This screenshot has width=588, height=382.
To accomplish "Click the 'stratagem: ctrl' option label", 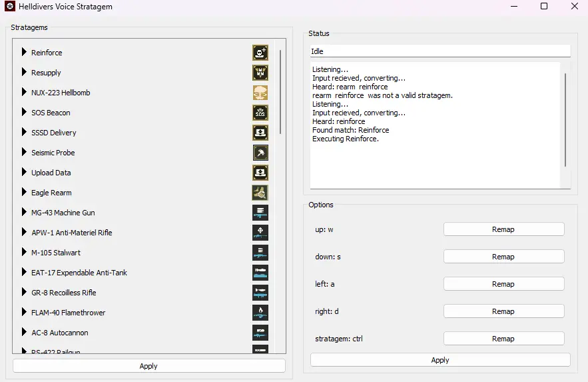I will (339, 339).
